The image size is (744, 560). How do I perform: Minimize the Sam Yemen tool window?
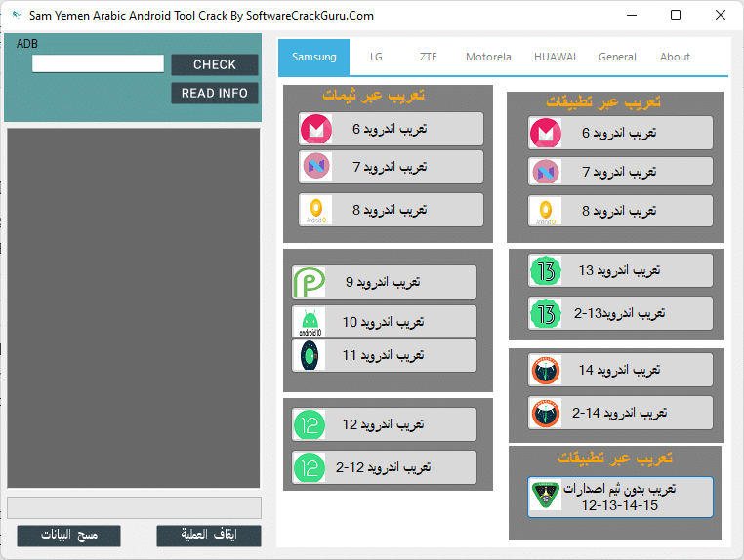(x=632, y=16)
